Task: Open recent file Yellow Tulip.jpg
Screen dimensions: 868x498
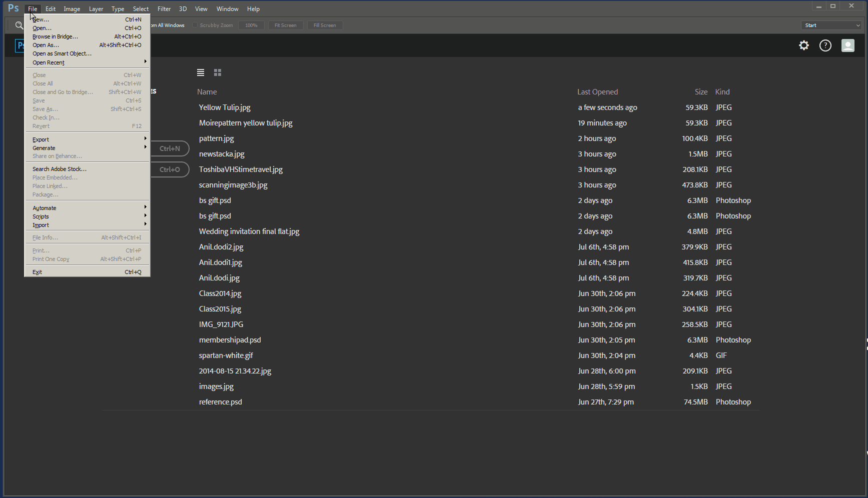Action: (x=225, y=107)
